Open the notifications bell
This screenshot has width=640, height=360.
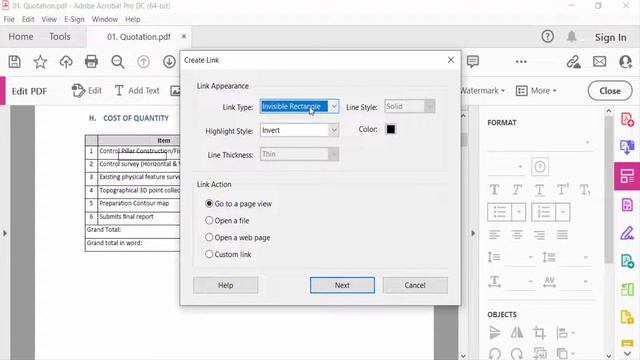tap(571, 37)
